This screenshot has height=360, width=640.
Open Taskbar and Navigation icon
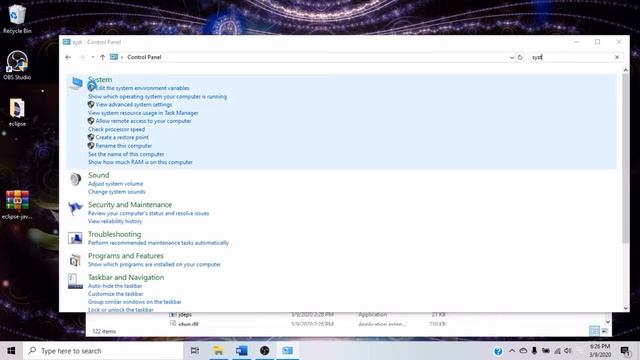(75, 281)
